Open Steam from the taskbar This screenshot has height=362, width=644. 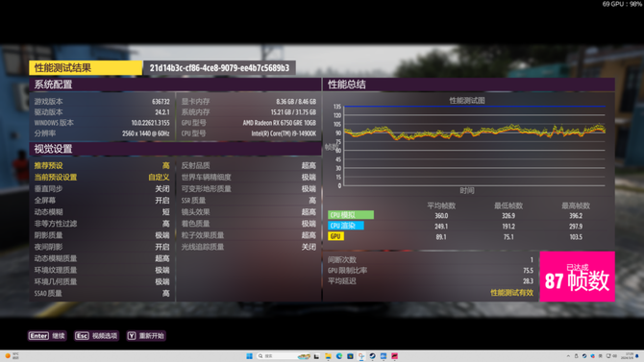(x=373, y=356)
